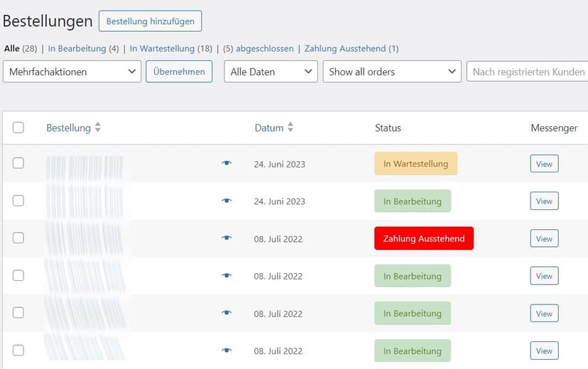The image size is (588, 369).
Task: Focus the Nach registrierten Kunden search field
Action: [527, 72]
